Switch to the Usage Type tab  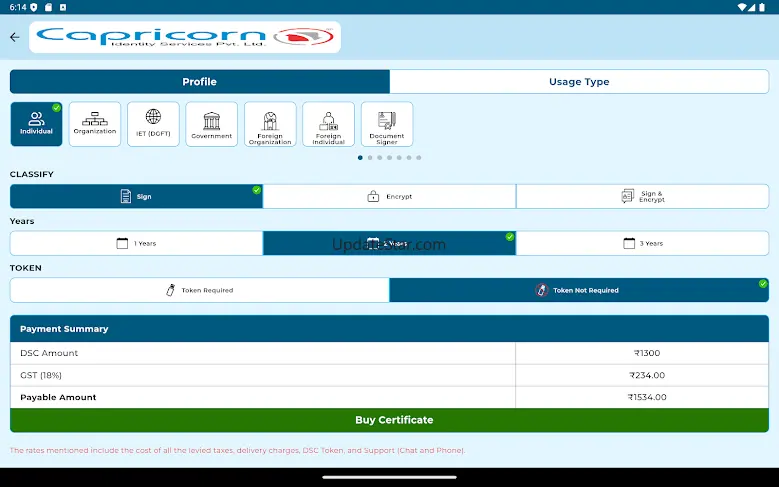click(578, 82)
